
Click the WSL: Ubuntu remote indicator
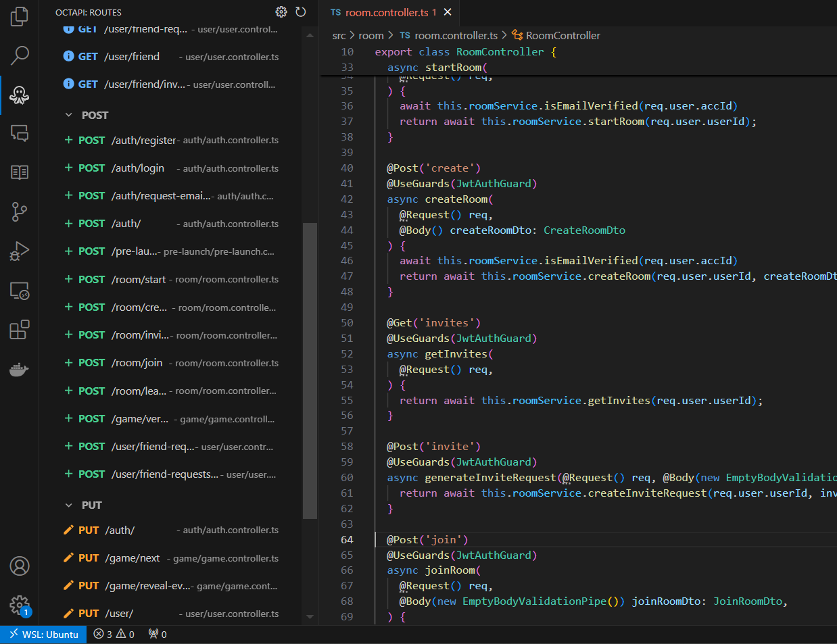(x=43, y=635)
